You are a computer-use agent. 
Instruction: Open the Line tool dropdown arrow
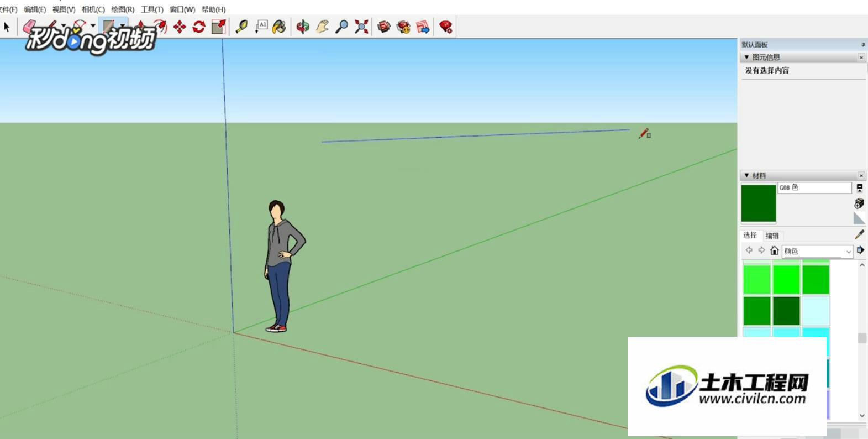pyautogui.click(x=63, y=27)
